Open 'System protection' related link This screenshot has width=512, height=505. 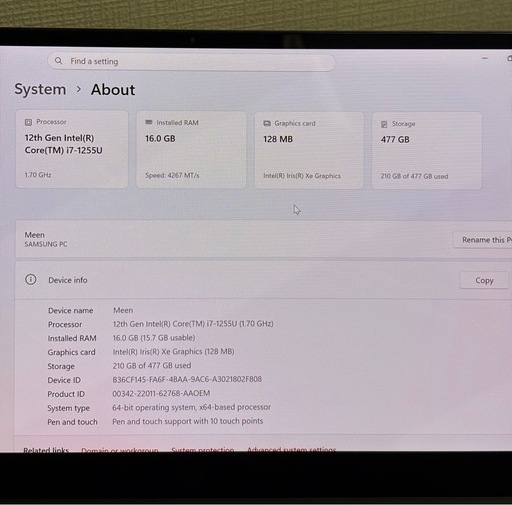click(203, 449)
